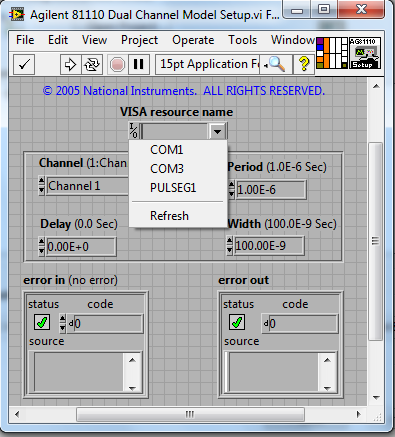Toggle the error in status checkbox
395x437 pixels.
click(42, 322)
